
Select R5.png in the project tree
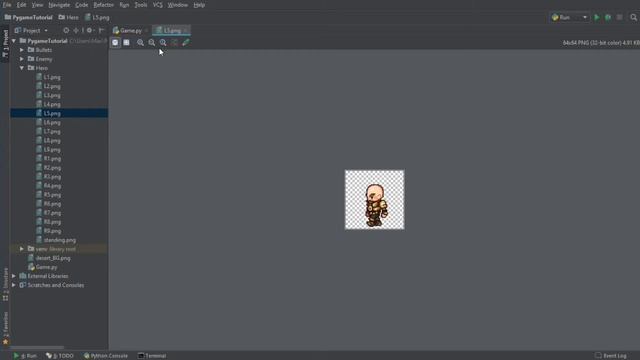pos(52,195)
